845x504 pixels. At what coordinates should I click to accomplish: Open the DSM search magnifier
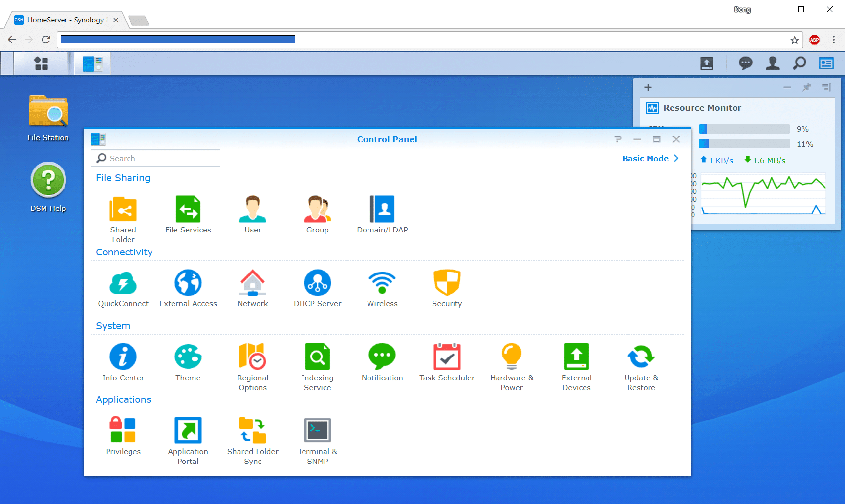pos(800,63)
